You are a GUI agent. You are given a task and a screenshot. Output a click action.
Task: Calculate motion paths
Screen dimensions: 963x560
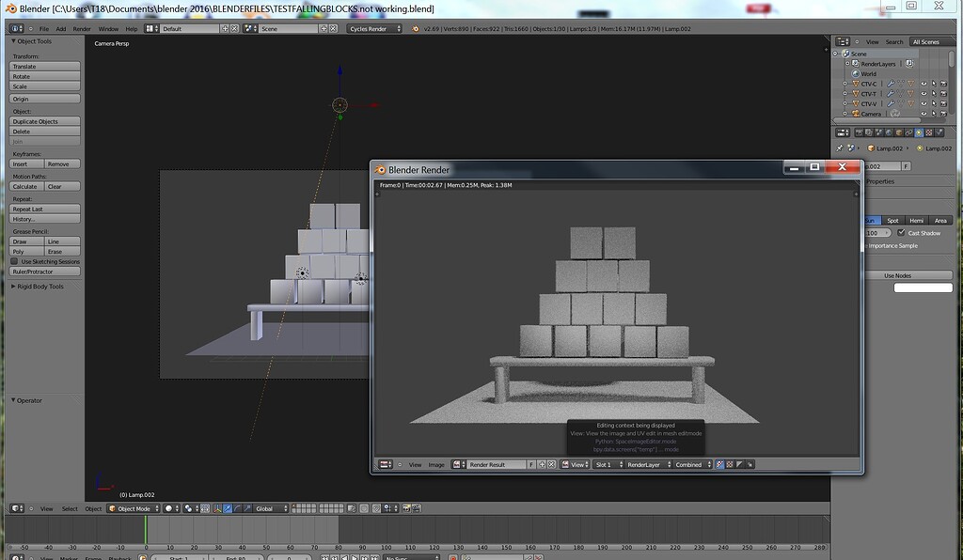(x=26, y=186)
